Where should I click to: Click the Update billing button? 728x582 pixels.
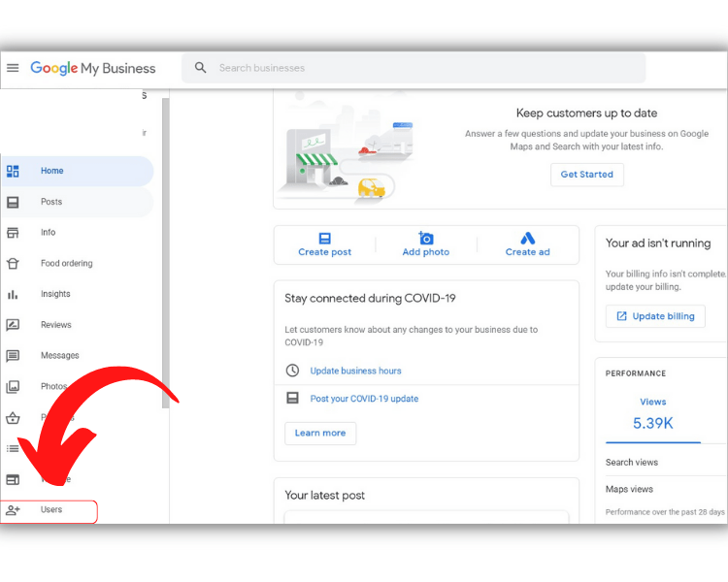coord(655,316)
